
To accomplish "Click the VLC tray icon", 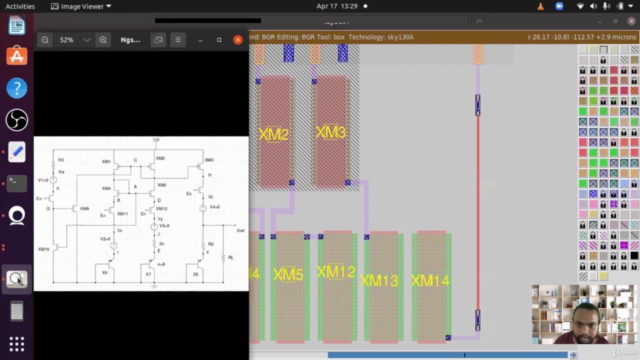I will [x=540, y=6].
